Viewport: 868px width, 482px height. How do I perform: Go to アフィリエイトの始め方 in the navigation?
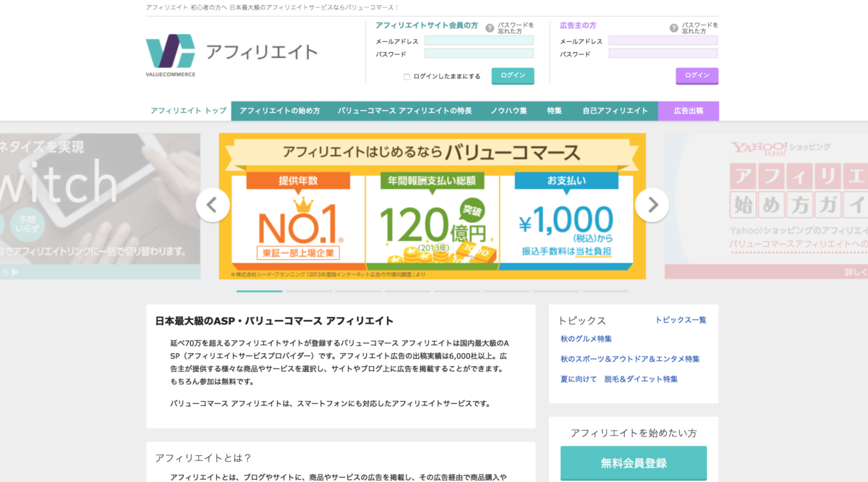pos(280,111)
